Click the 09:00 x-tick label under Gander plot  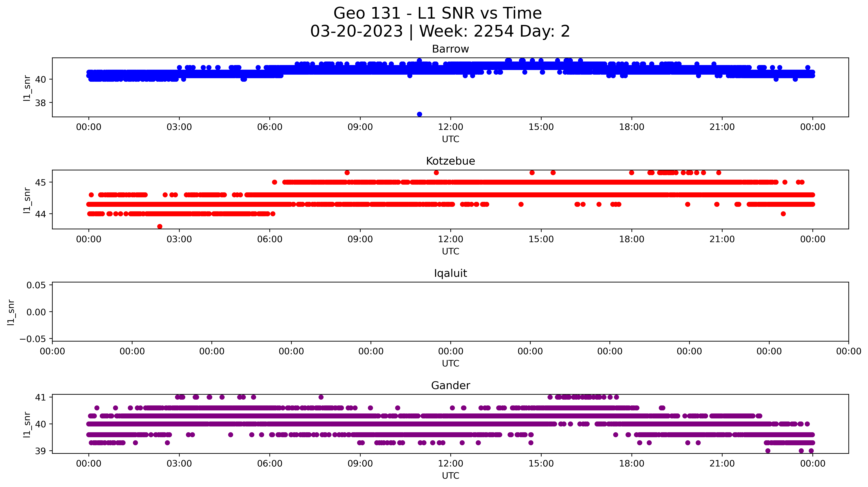coord(360,464)
